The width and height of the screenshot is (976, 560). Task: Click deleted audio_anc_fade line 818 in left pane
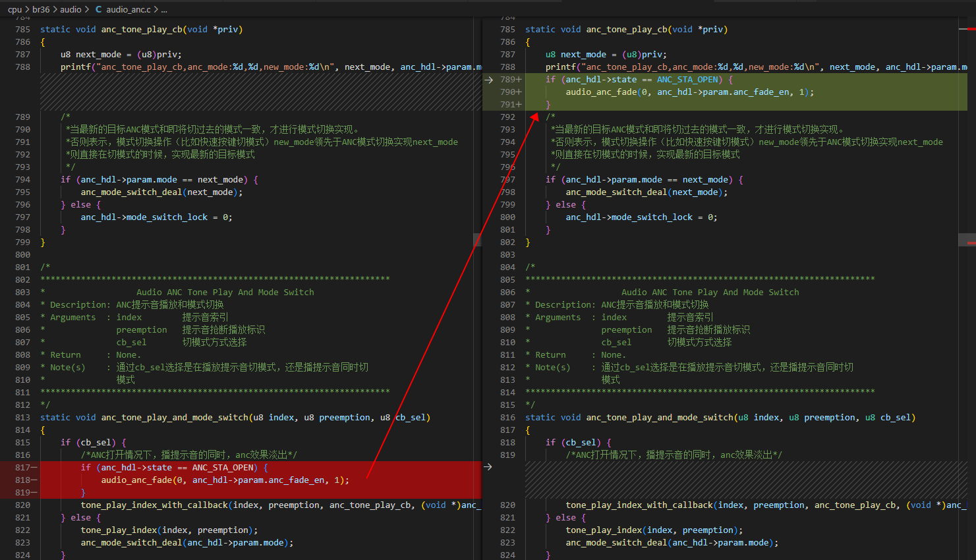tap(225, 480)
